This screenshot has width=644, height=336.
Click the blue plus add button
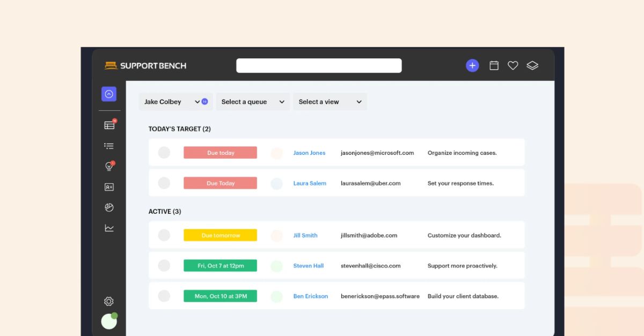[x=472, y=65]
